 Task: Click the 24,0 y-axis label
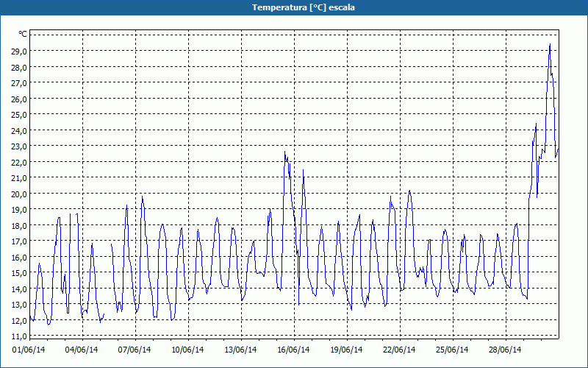tap(19, 131)
